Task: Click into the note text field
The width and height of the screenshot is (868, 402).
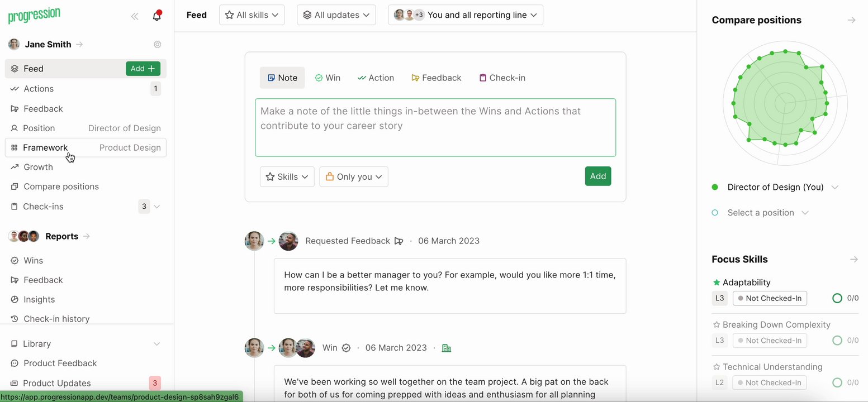Action: point(435,127)
